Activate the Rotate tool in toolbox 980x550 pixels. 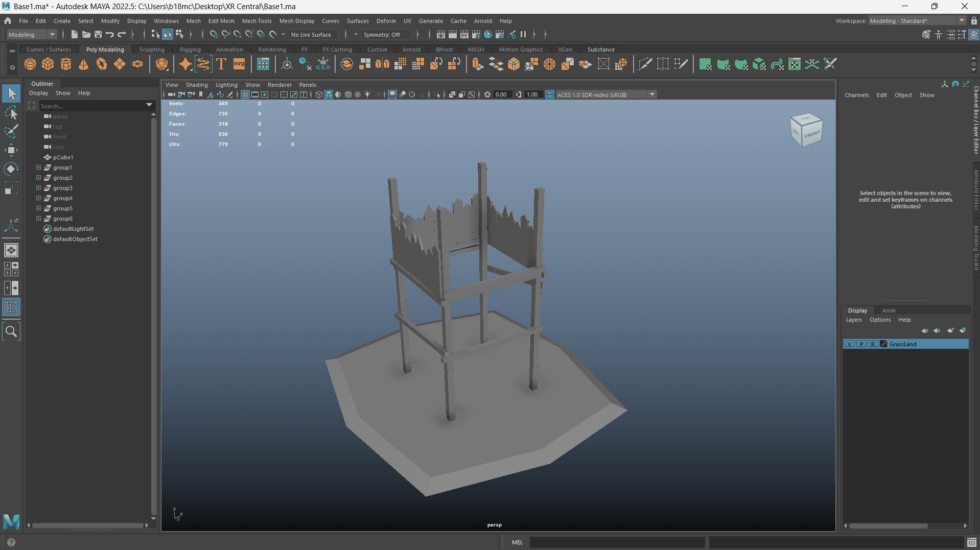[x=11, y=169]
